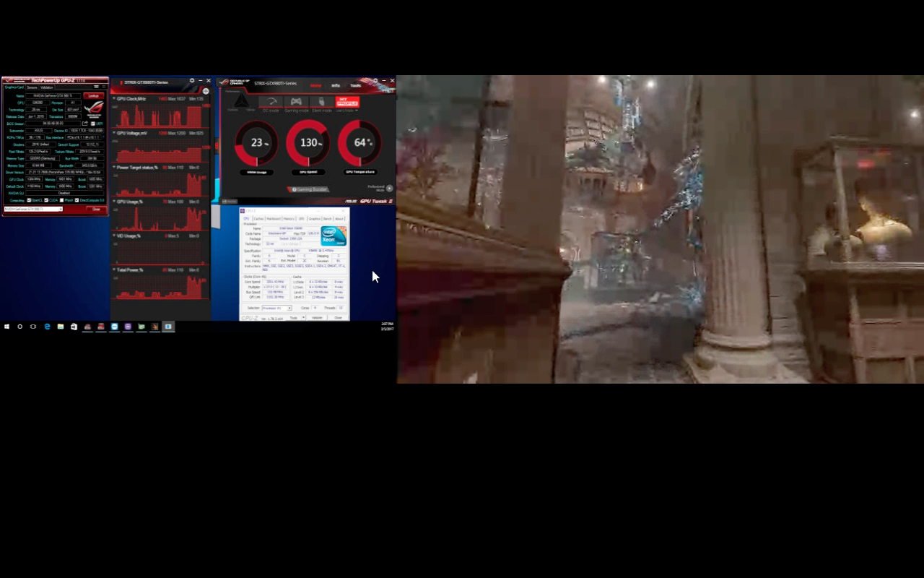Screen dimensions: 924x578
Task: Click Close button in CPU-Z
Action: pos(338,318)
